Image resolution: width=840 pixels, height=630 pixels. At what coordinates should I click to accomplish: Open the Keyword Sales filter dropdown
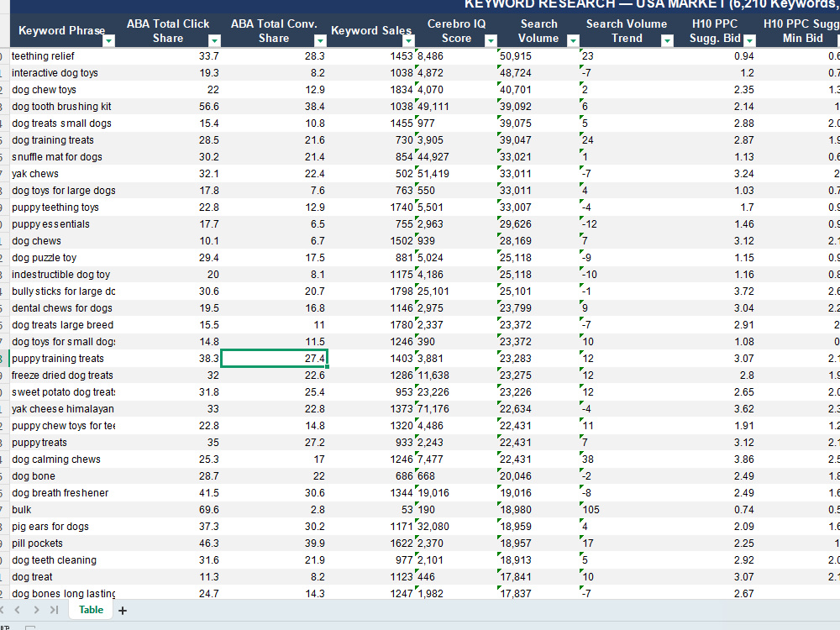click(x=408, y=40)
